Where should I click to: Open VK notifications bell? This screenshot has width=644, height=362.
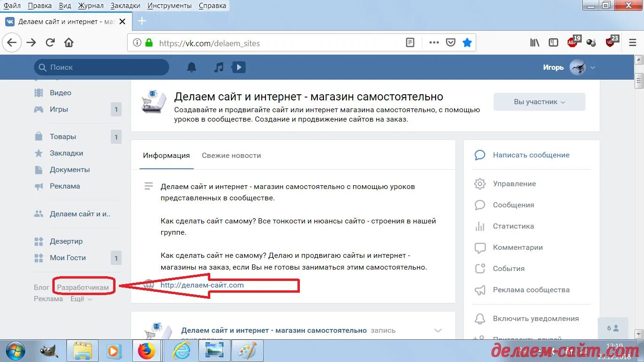[x=191, y=67]
